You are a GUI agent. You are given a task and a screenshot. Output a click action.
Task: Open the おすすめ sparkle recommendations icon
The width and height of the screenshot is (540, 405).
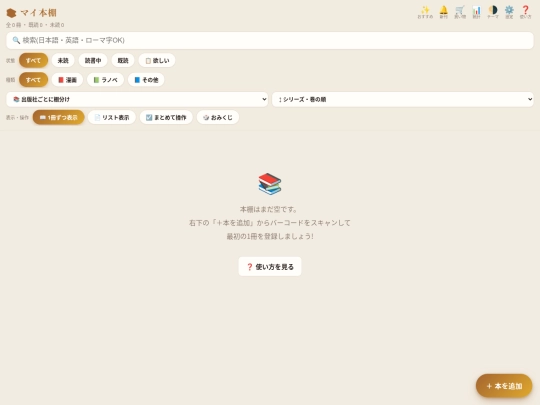click(425, 12)
